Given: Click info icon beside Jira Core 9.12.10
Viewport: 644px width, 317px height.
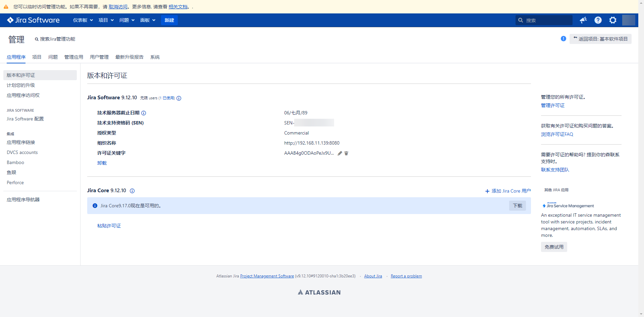Looking at the screenshot, I should (x=132, y=191).
